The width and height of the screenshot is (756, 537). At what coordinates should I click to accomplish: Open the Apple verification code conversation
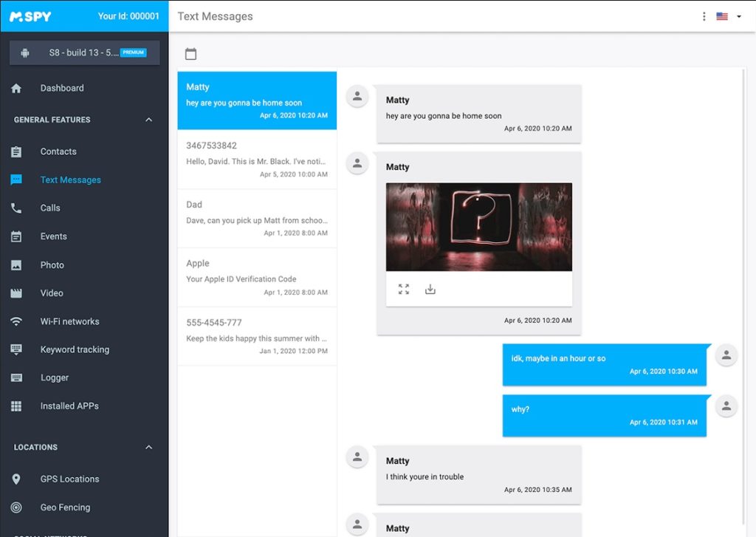(x=257, y=278)
